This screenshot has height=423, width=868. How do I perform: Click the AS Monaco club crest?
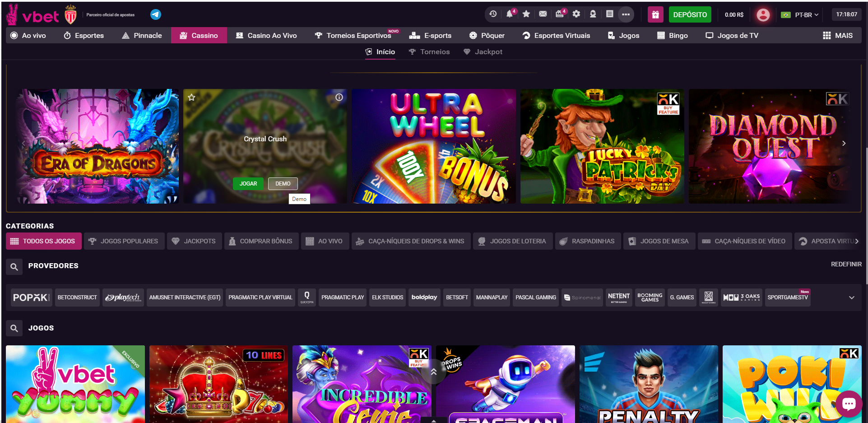(x=71, y=14)
